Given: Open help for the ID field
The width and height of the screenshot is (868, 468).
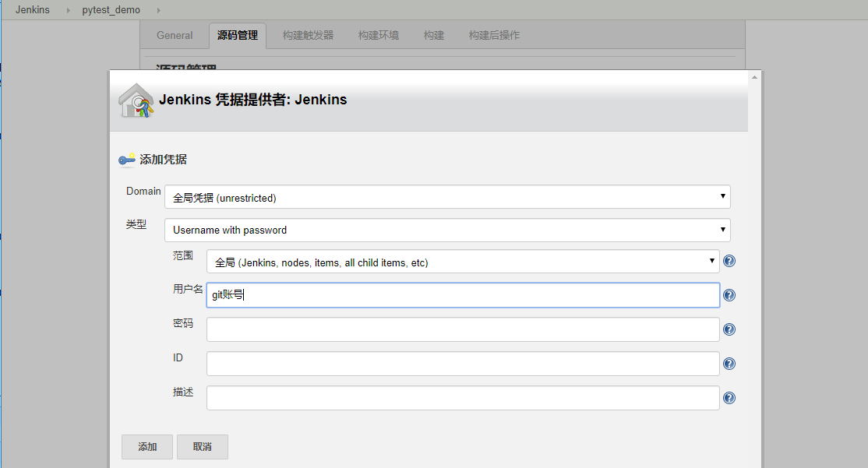Looking at the screenshot, I should click(x=729, y=364).
